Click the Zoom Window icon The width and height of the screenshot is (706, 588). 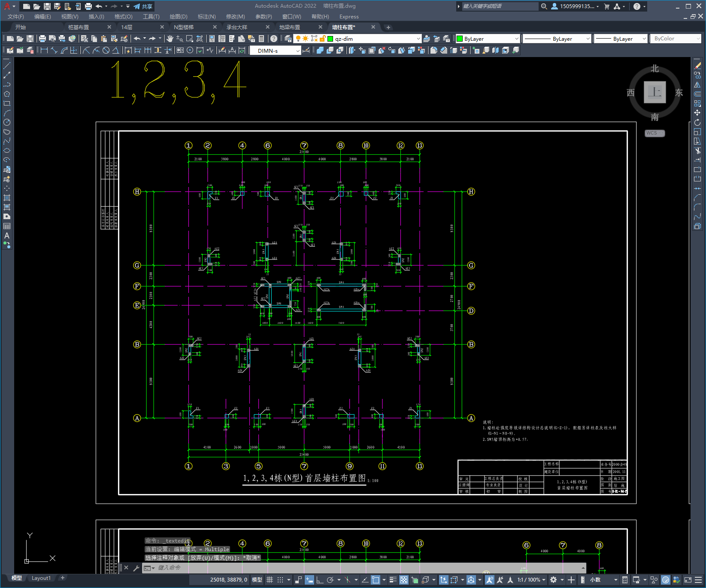pyautogui.click(x=190, y=39)
